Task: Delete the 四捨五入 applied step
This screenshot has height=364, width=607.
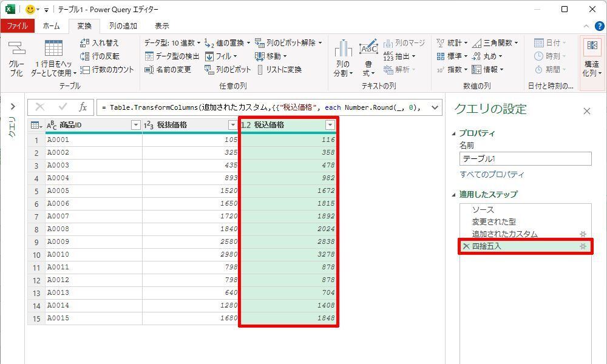Action: (x=466, y=246)
